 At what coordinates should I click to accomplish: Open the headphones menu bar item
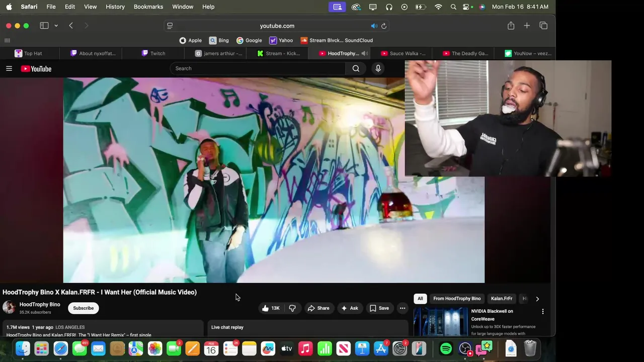coord(389,7)
